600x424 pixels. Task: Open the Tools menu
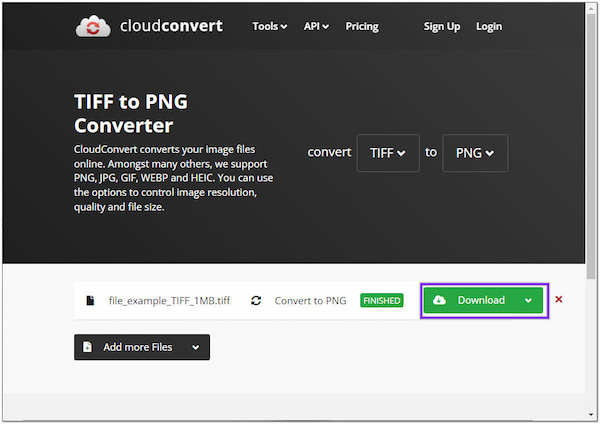(x=269, y=26)
